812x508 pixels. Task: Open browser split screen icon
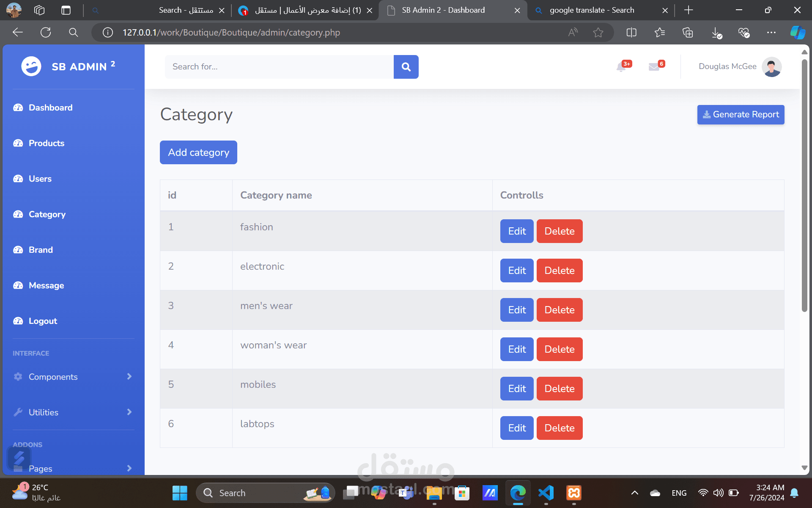[x=631, y=33]
